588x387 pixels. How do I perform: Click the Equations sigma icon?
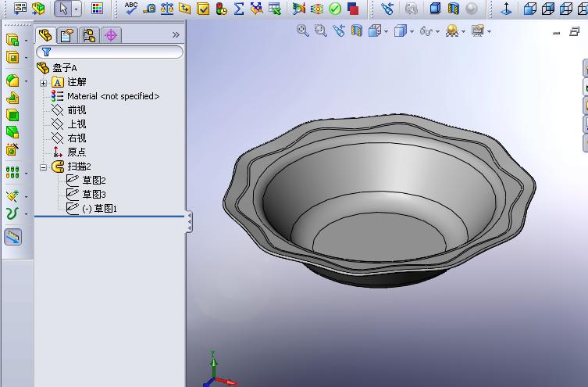pyautogui.click(x=239, y=9)
